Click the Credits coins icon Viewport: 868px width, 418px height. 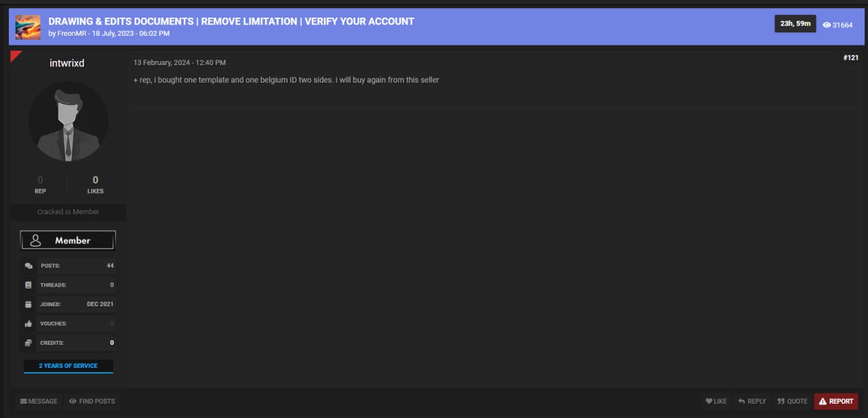[x=28, y=343]
